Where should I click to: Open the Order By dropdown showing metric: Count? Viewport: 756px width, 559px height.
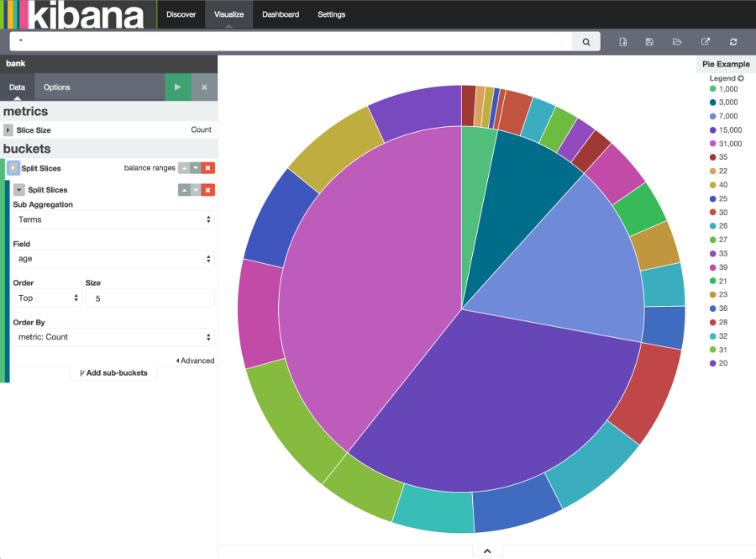(x=113, y=337)
